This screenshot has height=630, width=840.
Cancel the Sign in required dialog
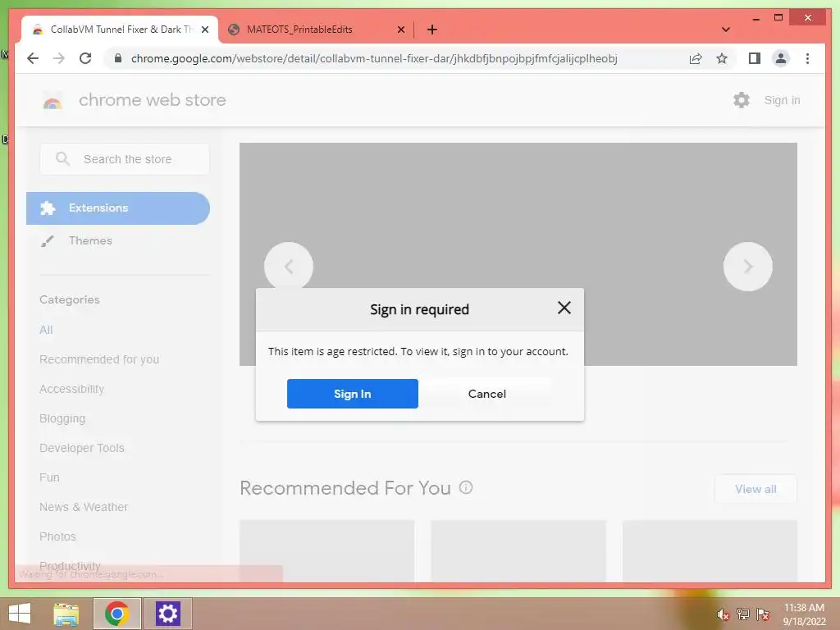pos(486,394)
